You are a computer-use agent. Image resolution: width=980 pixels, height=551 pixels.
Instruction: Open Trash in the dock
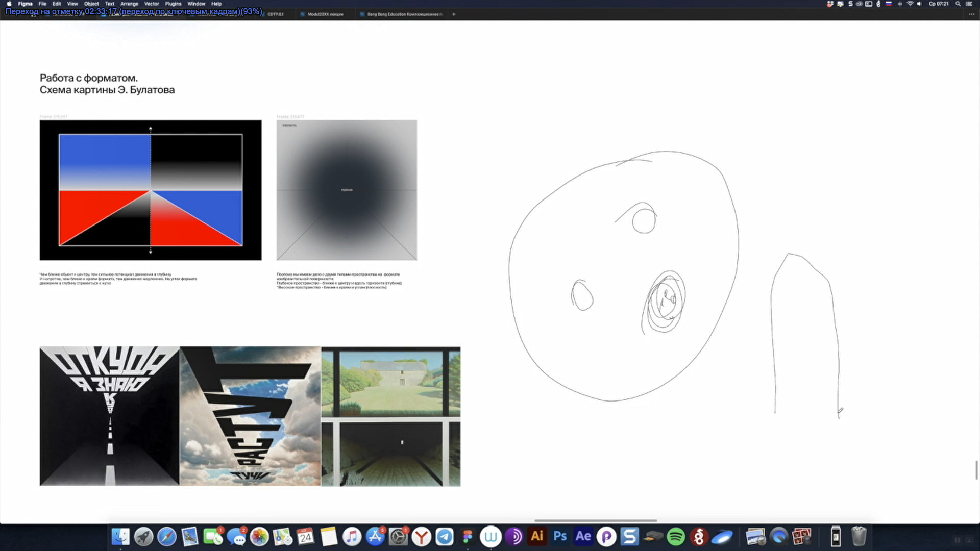click(859, 537)
